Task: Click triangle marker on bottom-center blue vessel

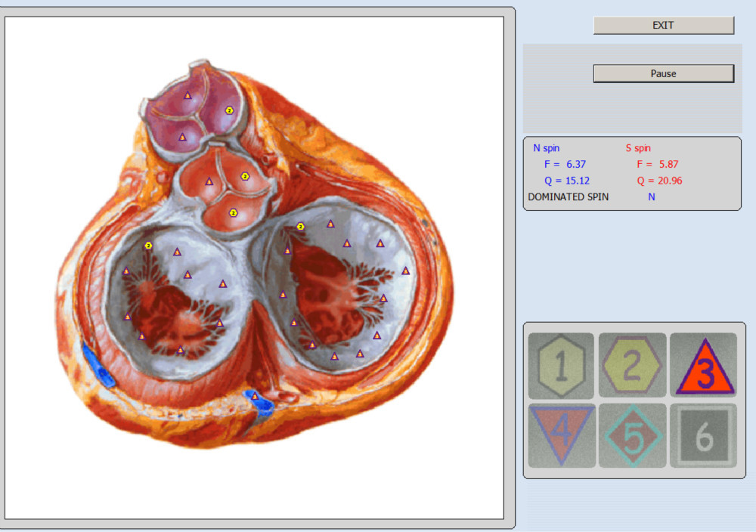Action: tap(255, 396)
